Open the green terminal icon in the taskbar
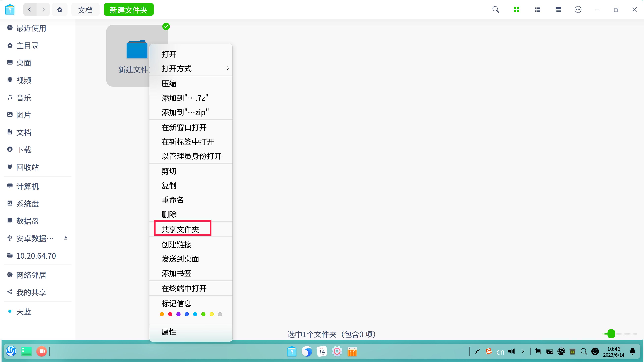 coord(26,351)
